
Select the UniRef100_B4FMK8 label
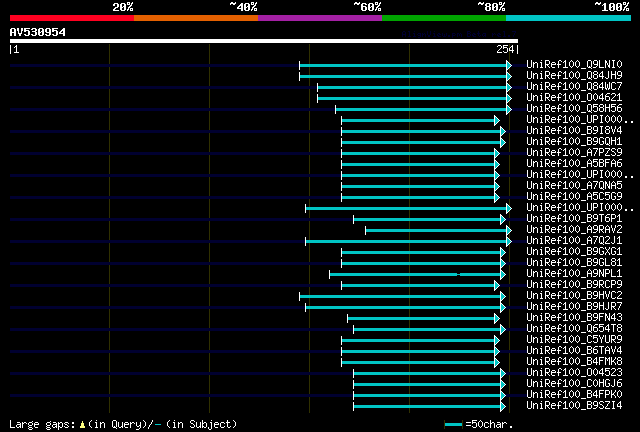click(574, 362)
